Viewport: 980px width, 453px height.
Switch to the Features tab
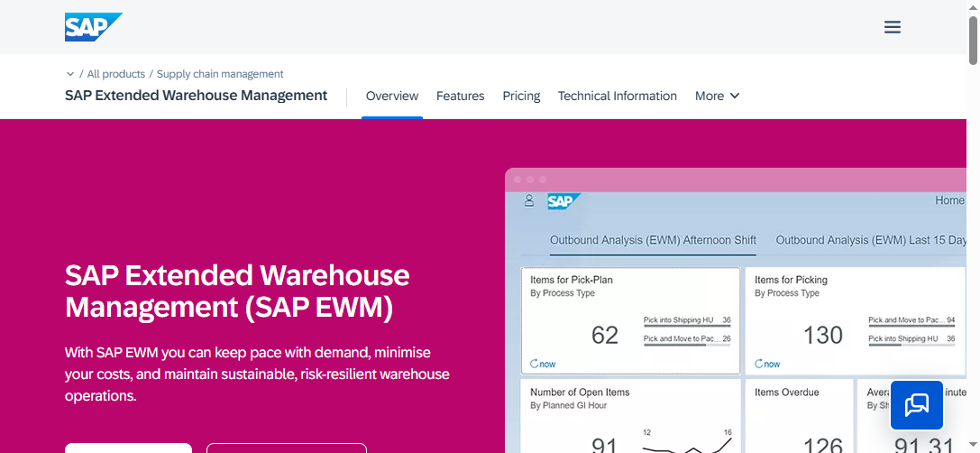[x=460, y=96]
